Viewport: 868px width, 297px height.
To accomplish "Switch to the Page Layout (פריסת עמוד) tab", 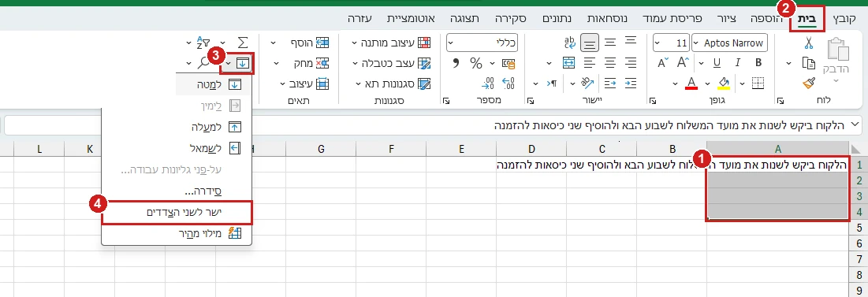I will [x=672, y=18].
